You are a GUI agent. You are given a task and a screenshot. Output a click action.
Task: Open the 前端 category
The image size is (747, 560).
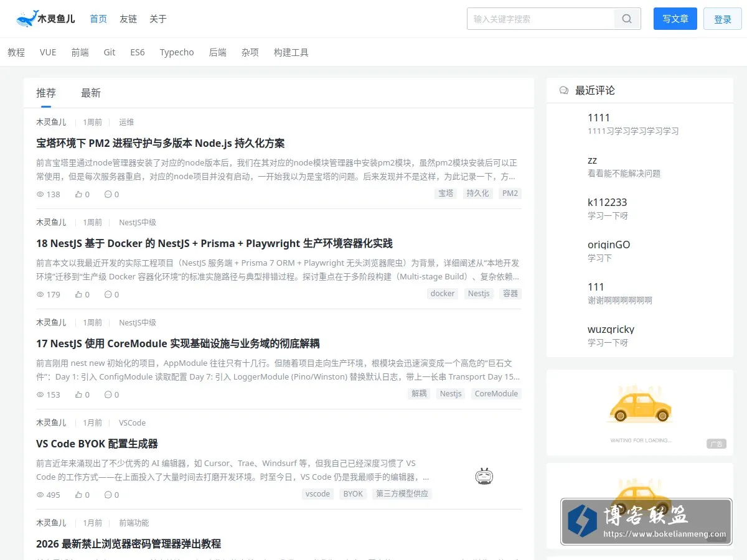(x=80, y=52)
